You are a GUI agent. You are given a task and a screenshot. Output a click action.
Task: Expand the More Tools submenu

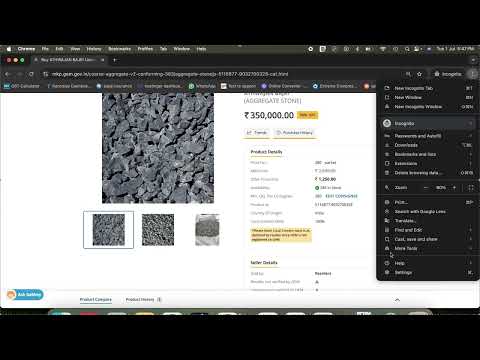428,248
